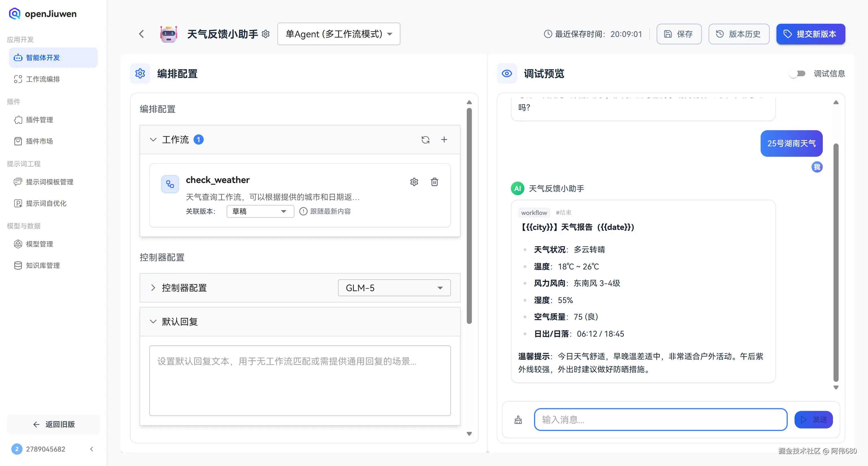Open the 草稿 version dropdown
Image resolution: width=868 pixels, height=466 pixels.
[260, 211]
